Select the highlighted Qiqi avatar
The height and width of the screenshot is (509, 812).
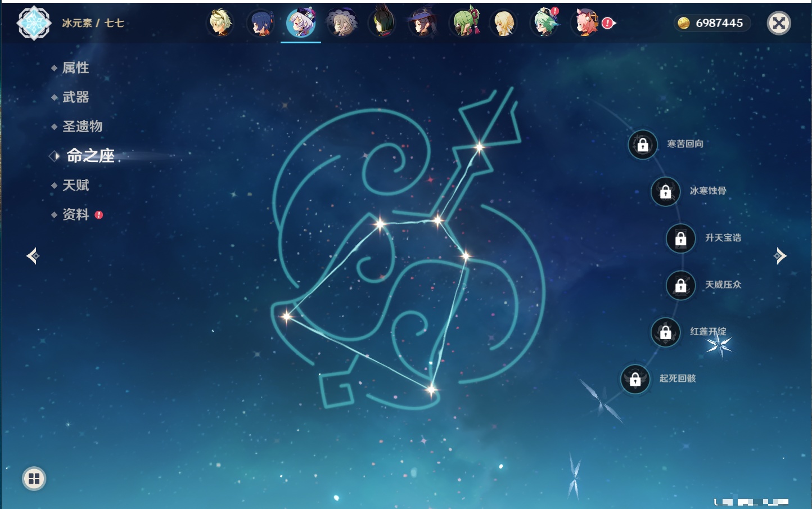click(301, 23)
